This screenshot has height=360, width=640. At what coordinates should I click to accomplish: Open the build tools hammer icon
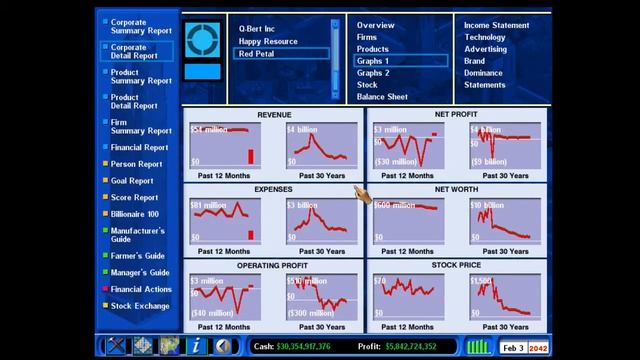[116, 346]
